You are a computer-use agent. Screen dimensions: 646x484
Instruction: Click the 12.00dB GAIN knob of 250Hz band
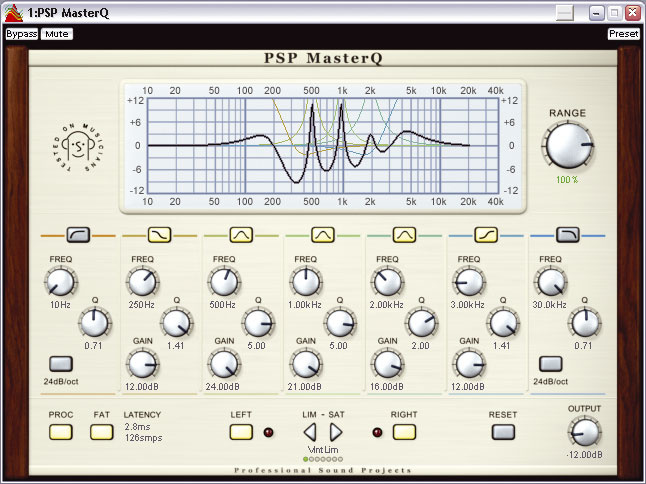coord(142,364)
